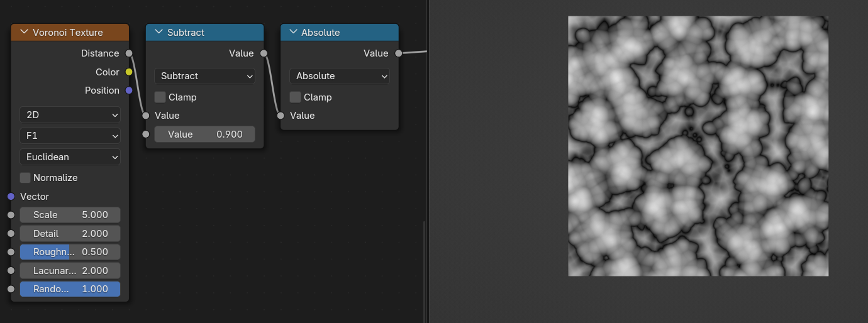The width and height of the screenshot is (868, 323).
Task: Adjust the Randomness 1.000 slider
Action: tap(70, 289)
